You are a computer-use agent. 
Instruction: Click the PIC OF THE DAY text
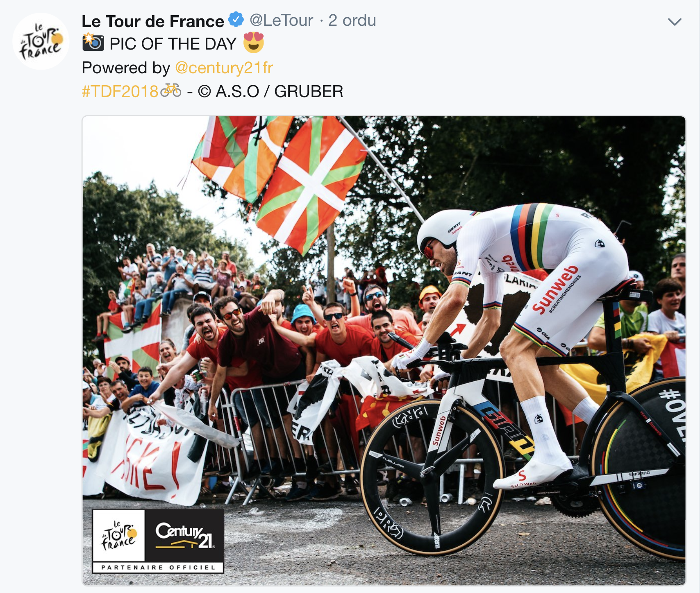tap(173, 44)
